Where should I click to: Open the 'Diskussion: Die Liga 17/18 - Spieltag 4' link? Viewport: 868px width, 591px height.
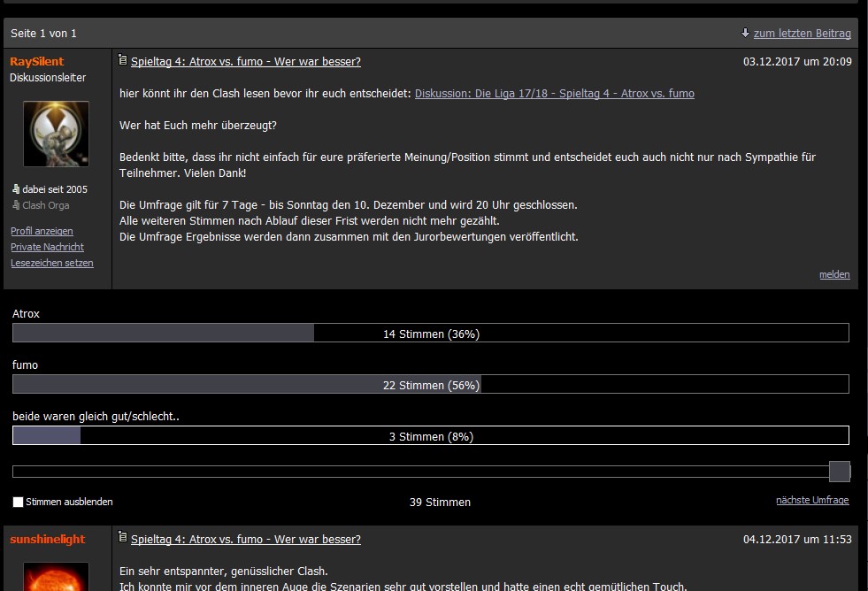point(555,94)
